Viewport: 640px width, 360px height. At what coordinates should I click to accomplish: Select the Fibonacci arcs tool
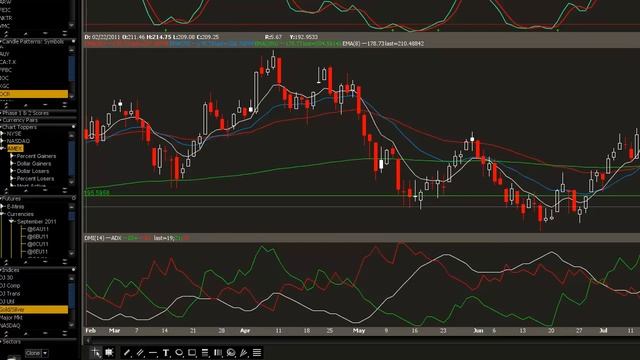point(231,353)
